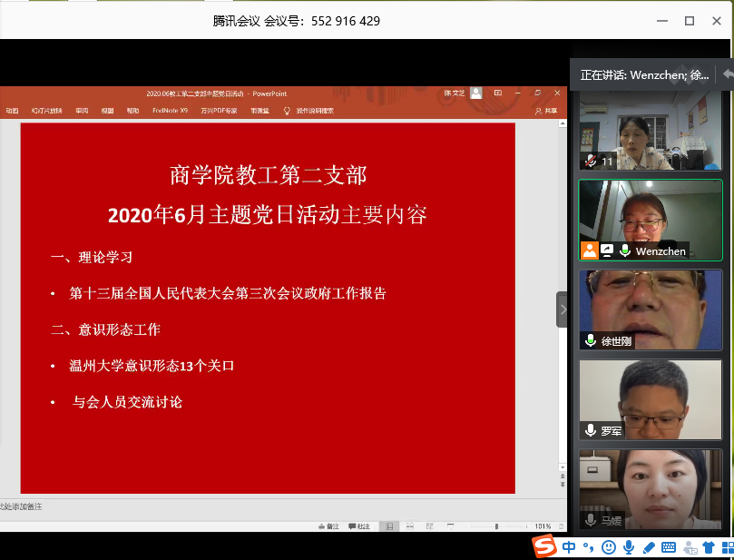Screen dimensions: 734x560
Task: Click Sogou voice input microphone icon
Action: point(628,547)
